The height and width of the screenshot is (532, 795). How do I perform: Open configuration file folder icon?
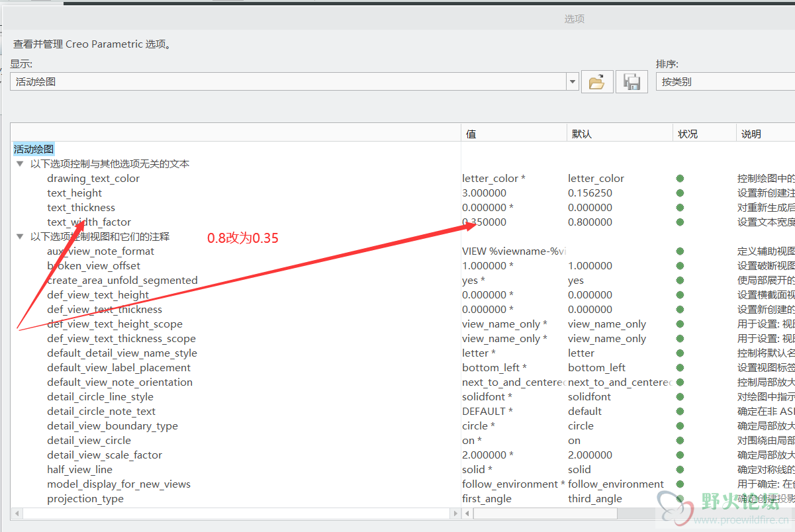pyautogui.click(x=597, y=82)
